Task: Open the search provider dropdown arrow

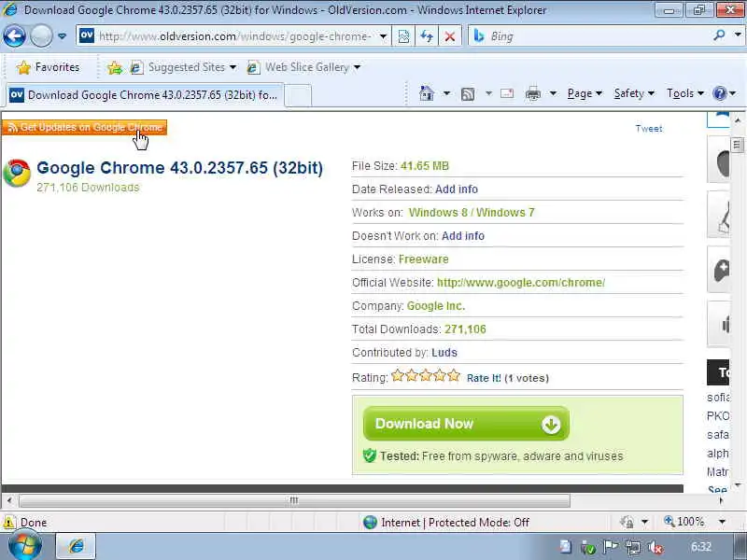Action: click(738, 35)
